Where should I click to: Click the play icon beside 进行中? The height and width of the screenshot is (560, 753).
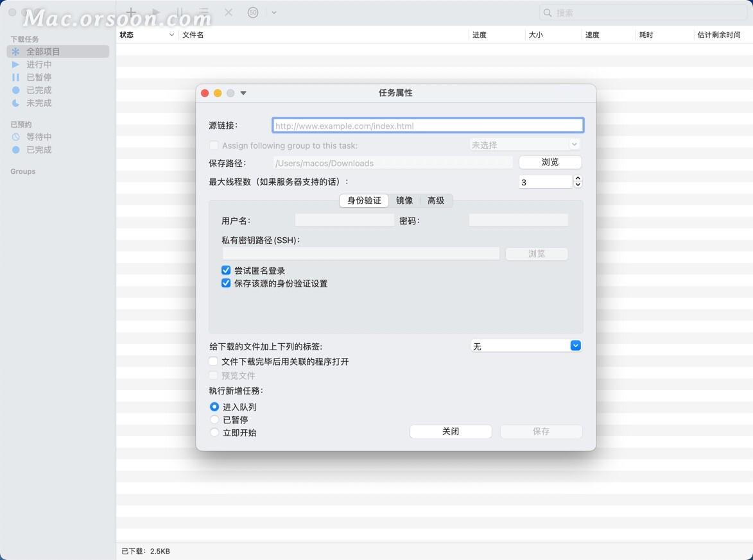[x=16, y=64]
